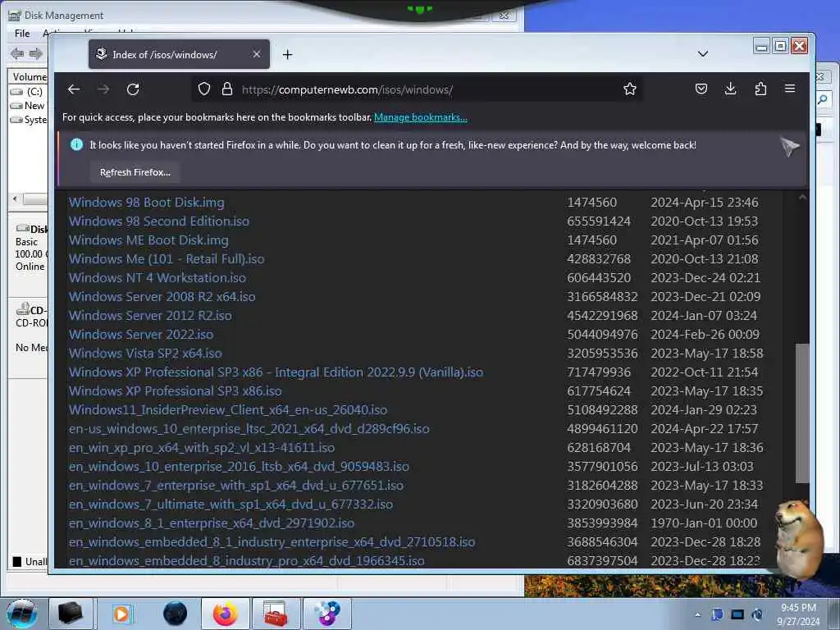The height and width of the screenshot is (630, 840).
Task: Open windows_embedded_8_1_industry_enterprise iso link
Action: tap(272, 541)
